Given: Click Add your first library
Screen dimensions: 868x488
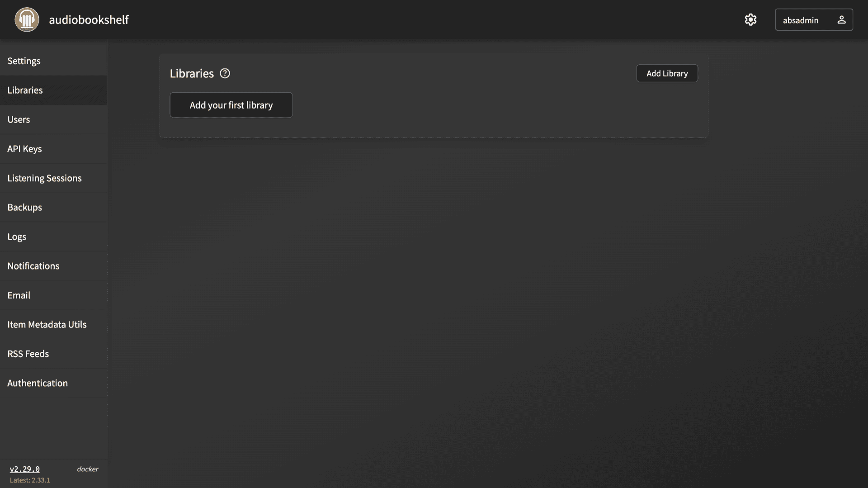Looking at the screenshot, I should pyautogui.click(x=231, y=105).
